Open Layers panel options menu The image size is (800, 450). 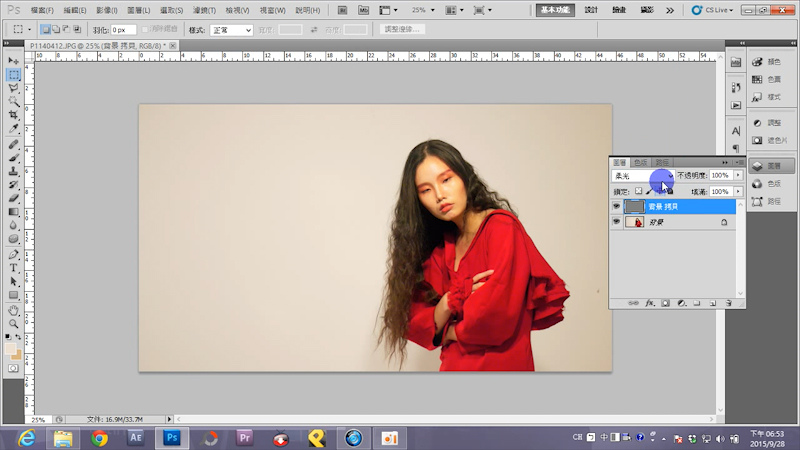point(739,162)
